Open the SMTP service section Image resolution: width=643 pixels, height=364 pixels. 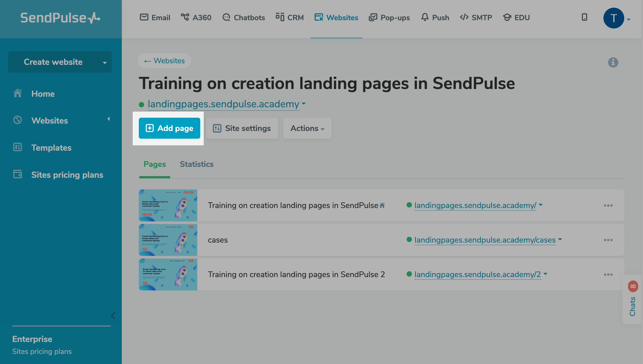pyautogui.click(x=476, y=18)
